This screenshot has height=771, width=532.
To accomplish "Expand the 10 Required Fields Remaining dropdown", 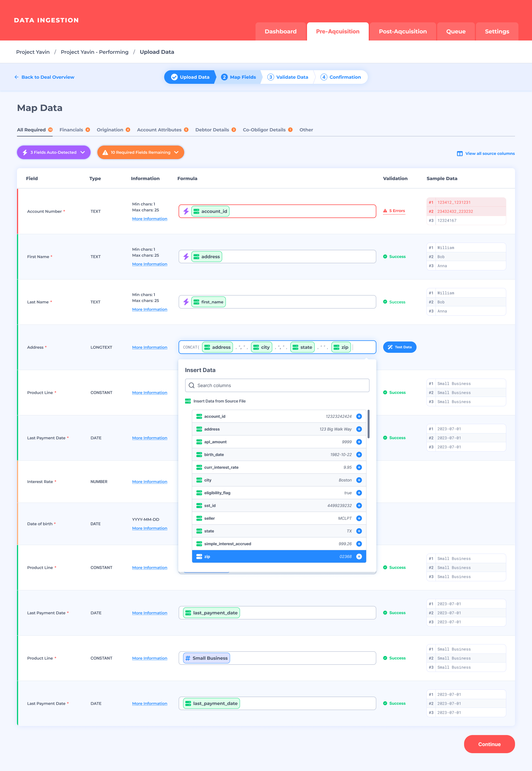I will coord(176,152).
